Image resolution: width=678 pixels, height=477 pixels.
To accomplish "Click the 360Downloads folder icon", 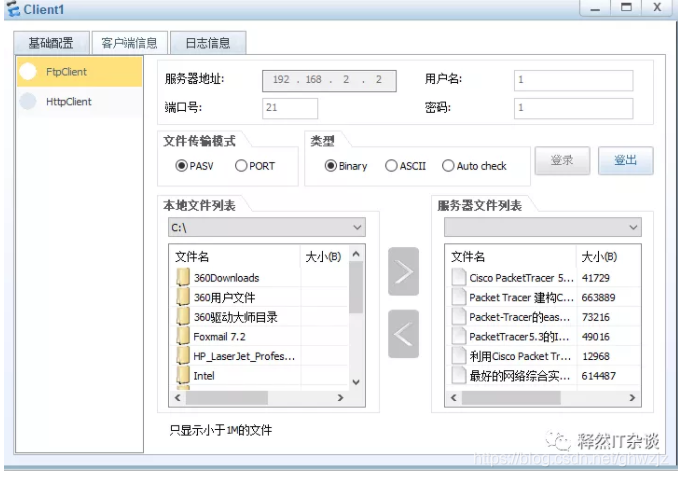I will coord(183,277).
